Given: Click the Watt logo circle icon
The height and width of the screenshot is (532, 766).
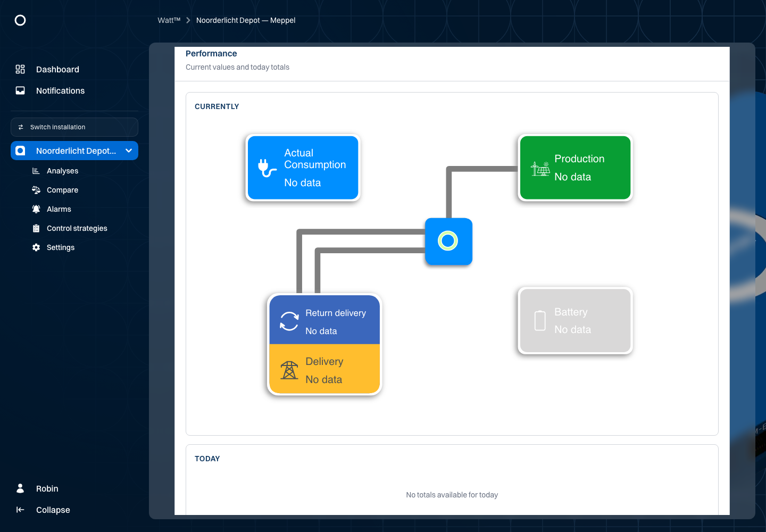Looking at the screenshot, I should (20, 20).
